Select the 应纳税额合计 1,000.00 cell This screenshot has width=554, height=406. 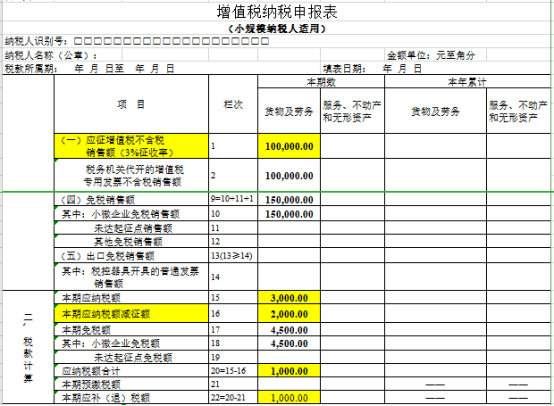(x=289, y=371)
